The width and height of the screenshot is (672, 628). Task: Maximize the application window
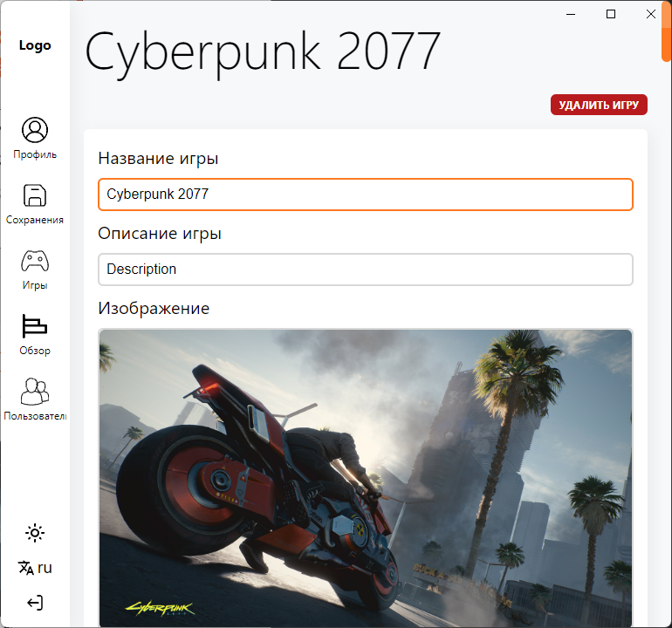[611, 14]
